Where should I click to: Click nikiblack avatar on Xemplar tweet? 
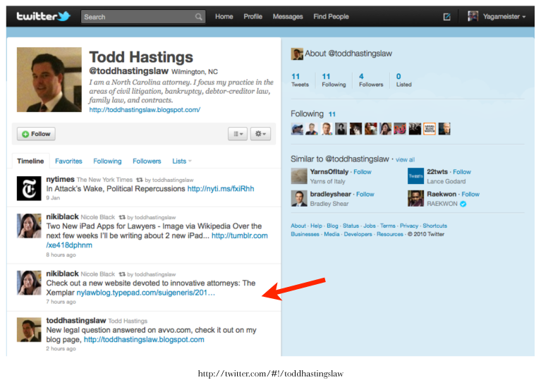click(x=29, y=283)
